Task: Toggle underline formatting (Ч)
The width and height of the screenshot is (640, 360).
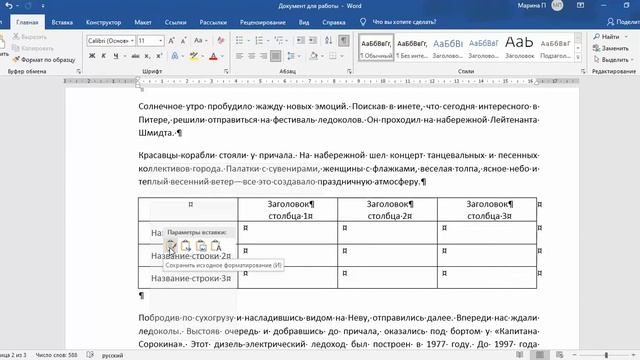Action: click(x=116, y=56)
